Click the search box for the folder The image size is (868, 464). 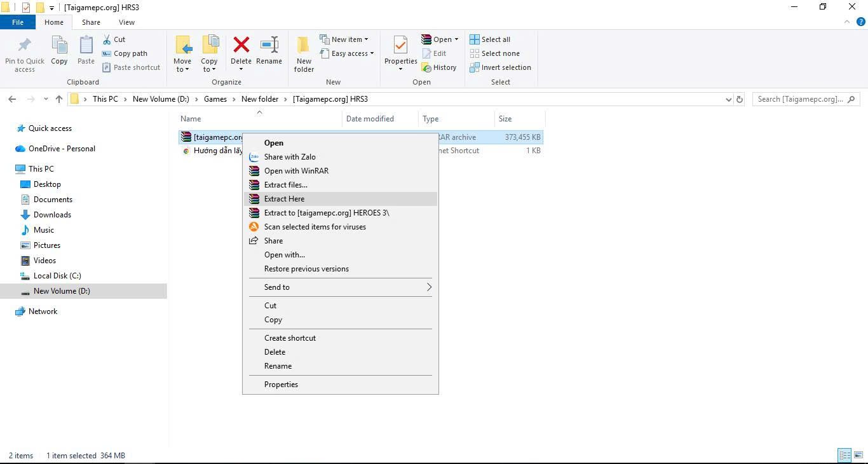[x=801, y=99]
